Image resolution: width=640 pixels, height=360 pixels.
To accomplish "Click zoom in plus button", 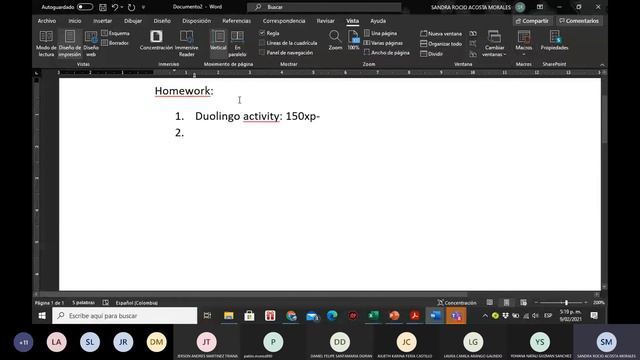I will tap(586, 302).
